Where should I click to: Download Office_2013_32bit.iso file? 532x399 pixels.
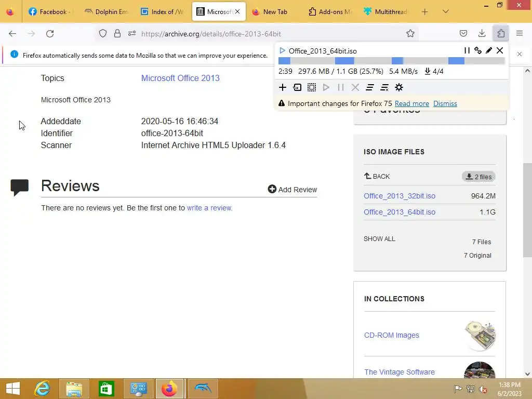tap(400, 196)
